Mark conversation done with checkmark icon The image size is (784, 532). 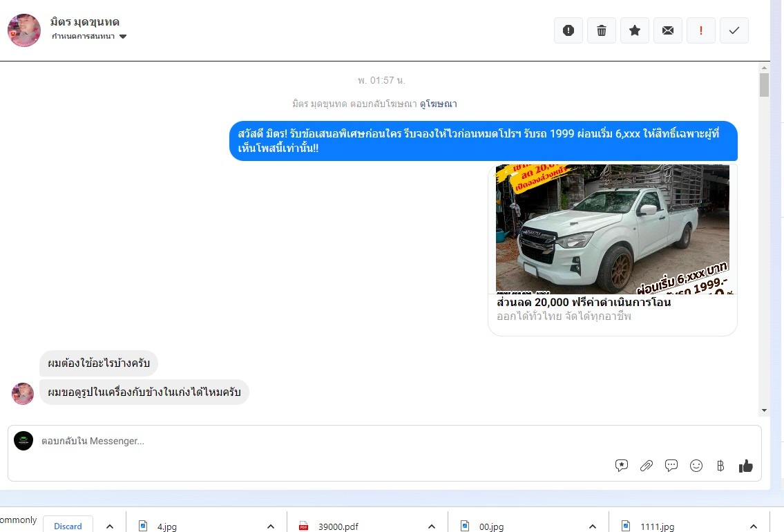pos(734,30)
